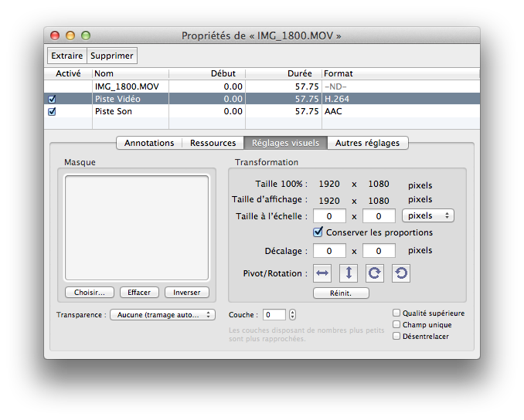Image resolution: width=524 pixels, height=420 pixels.
Task: Click the flip vertical icon
Action: pyautogui.click(x=349, y=273)
